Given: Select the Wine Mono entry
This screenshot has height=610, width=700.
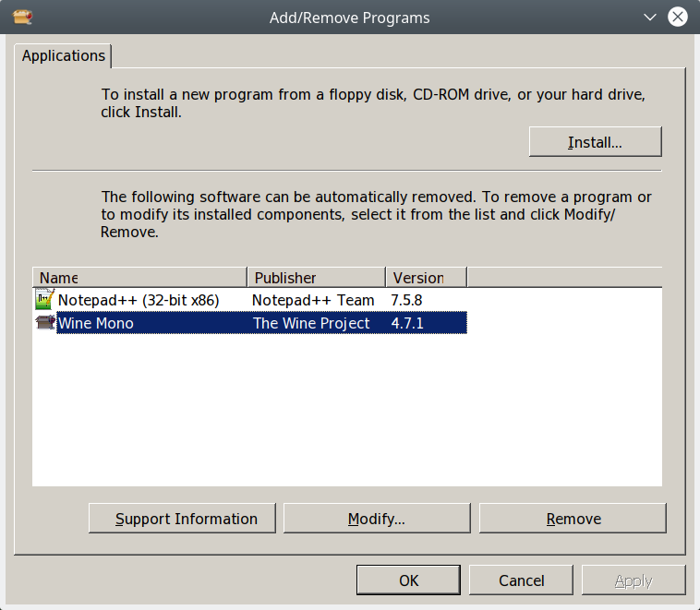Looking at the screenshot, I should 251,323.
